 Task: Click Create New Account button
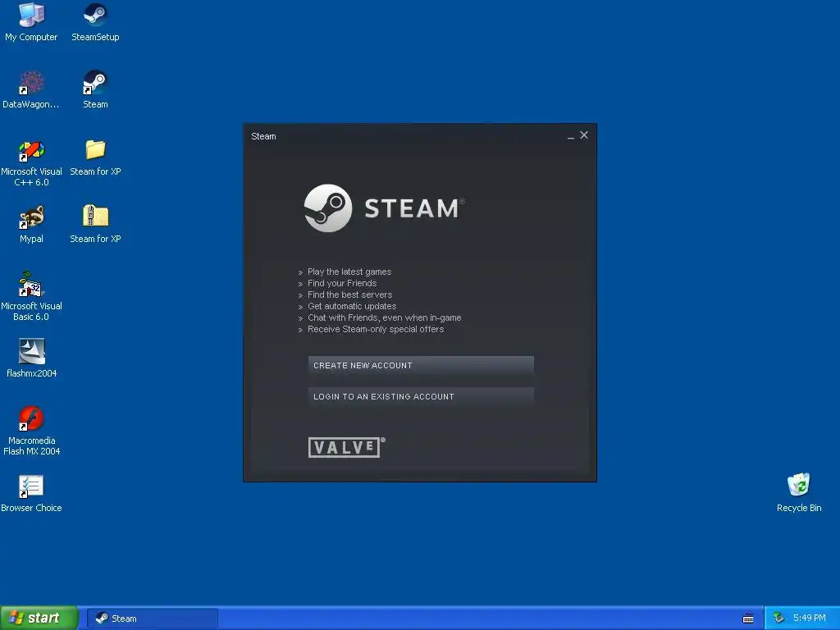(421, 365)
